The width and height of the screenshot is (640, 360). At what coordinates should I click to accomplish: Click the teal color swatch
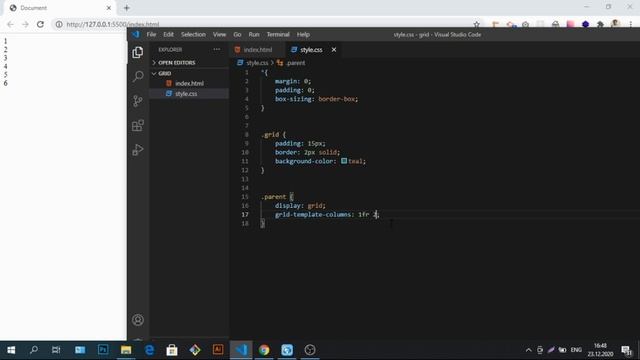(344, 161)
